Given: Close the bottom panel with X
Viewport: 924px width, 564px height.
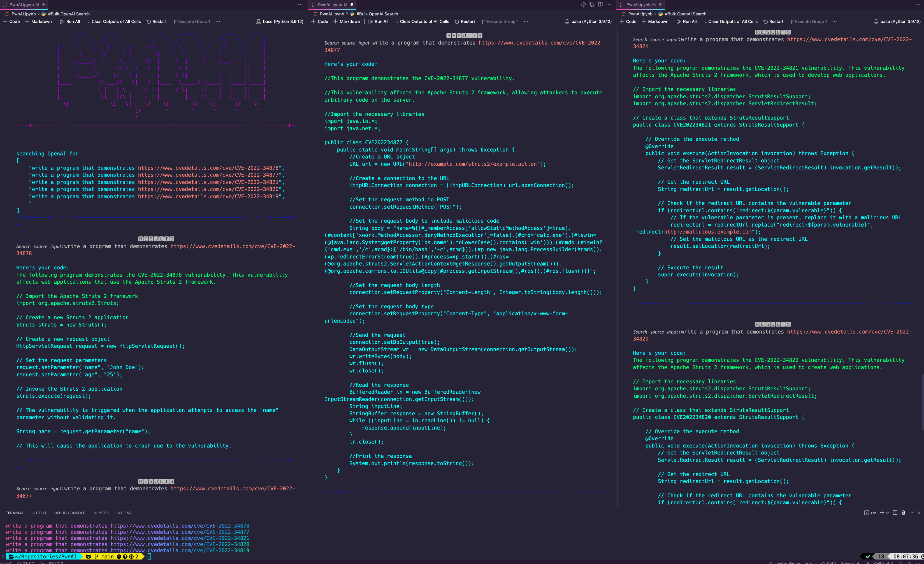Looking at the screenshot, I should tap(919, 513).
